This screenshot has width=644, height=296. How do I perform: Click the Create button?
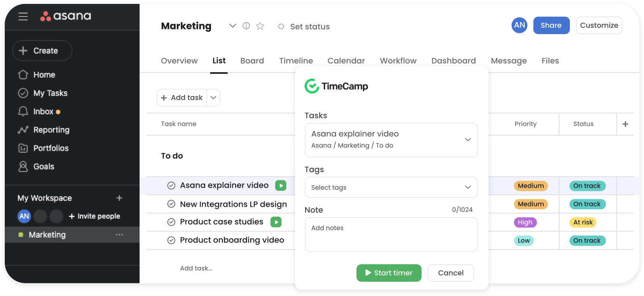(x=42, y=51)
